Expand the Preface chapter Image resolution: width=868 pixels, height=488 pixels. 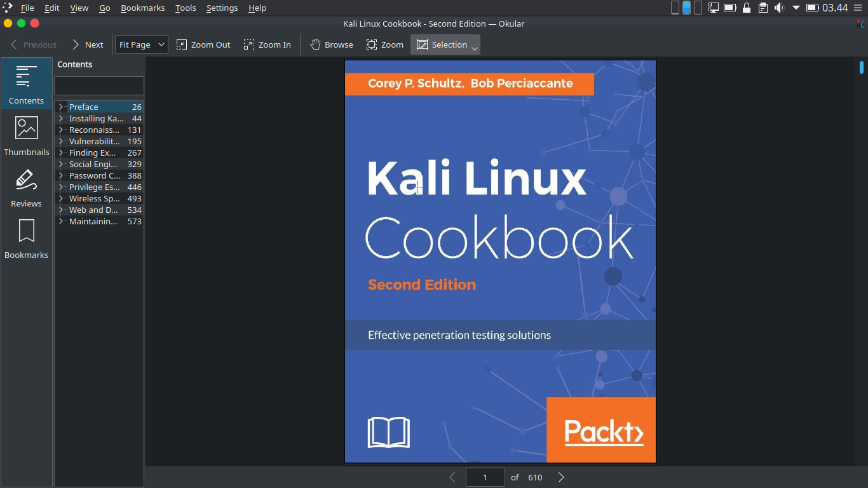[61, 107]
